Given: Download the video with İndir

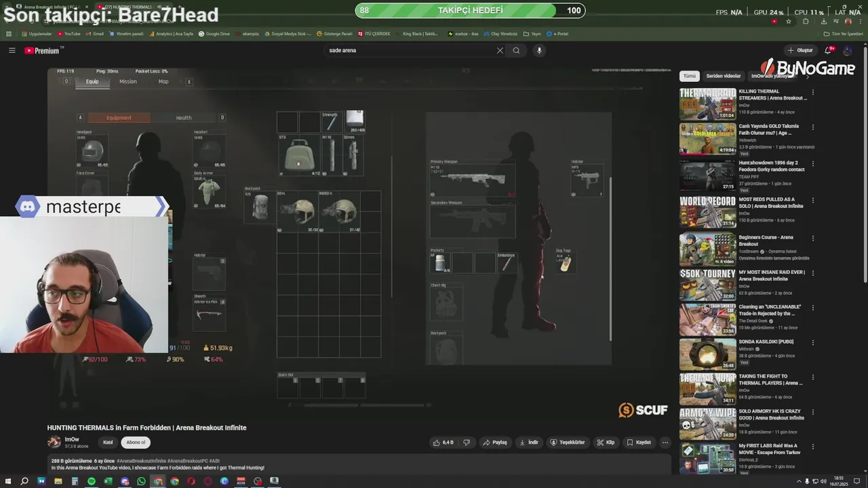Looking at the screenshot, I should click(x=529, y=443).
